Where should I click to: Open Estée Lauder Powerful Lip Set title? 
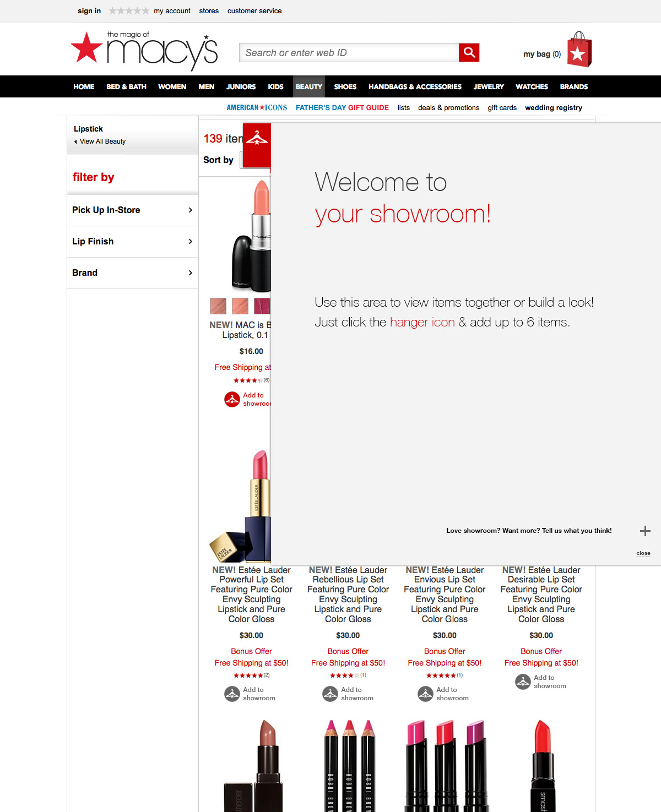[x=251, y=595]
